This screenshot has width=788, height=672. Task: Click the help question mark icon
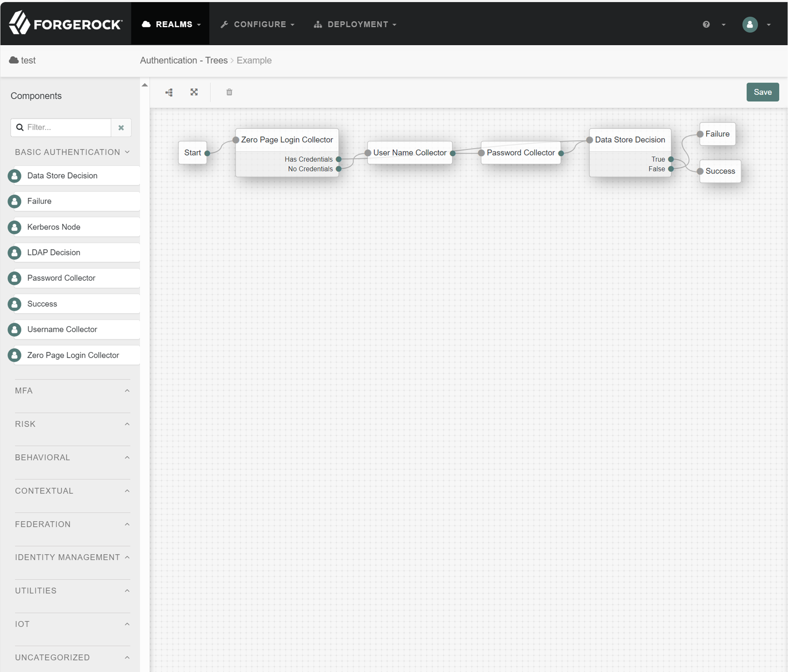pyautogui.click(x=706, y=24)
